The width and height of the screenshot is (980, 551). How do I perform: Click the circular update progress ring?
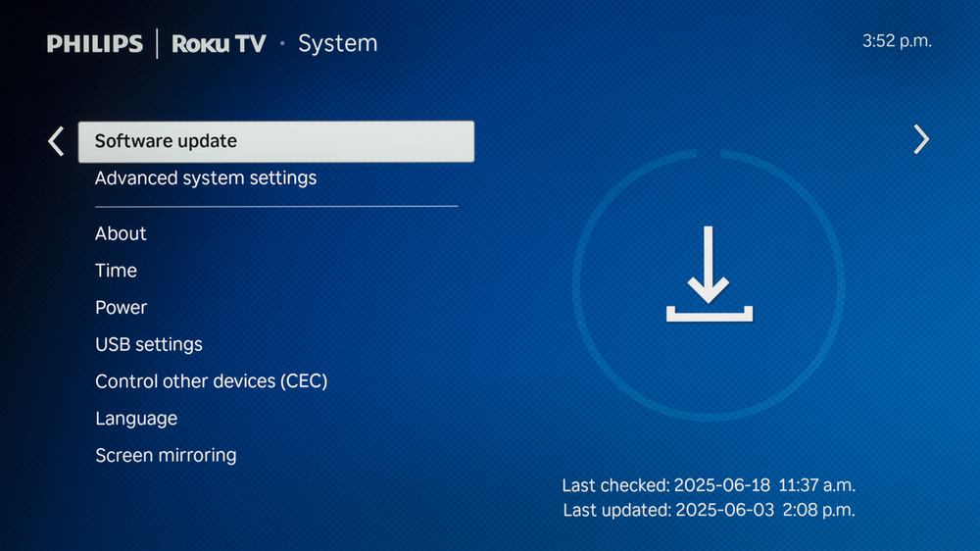[x=709, y=284]
